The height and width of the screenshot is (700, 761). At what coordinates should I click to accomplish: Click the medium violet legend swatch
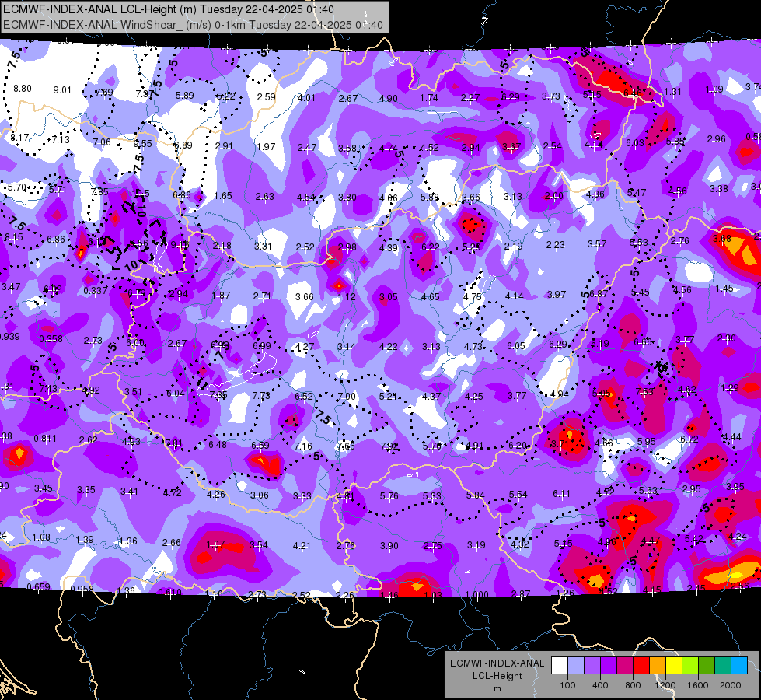592,666
